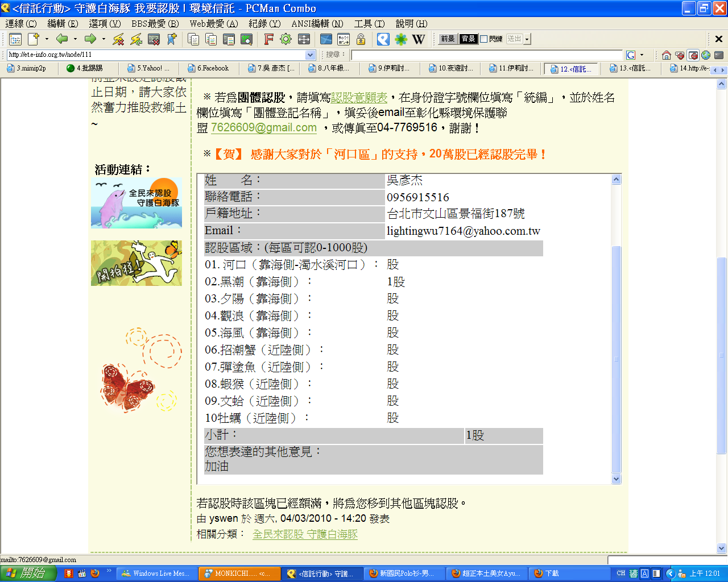The width and height of the screenshot is (728, 582).
Task: Click the red F font icon
Action: click(x=268, y=39)
